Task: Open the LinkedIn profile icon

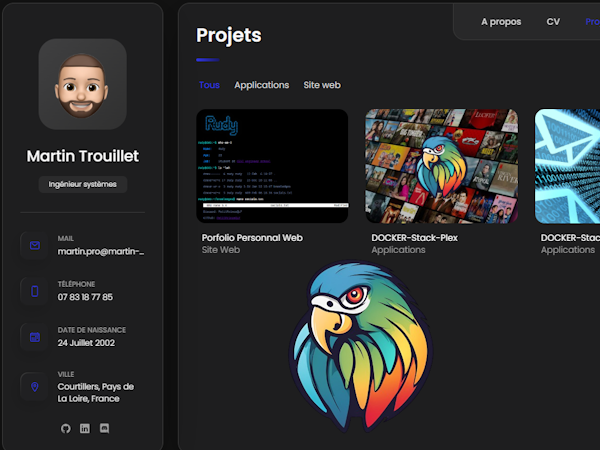Action: pos(85,428)
